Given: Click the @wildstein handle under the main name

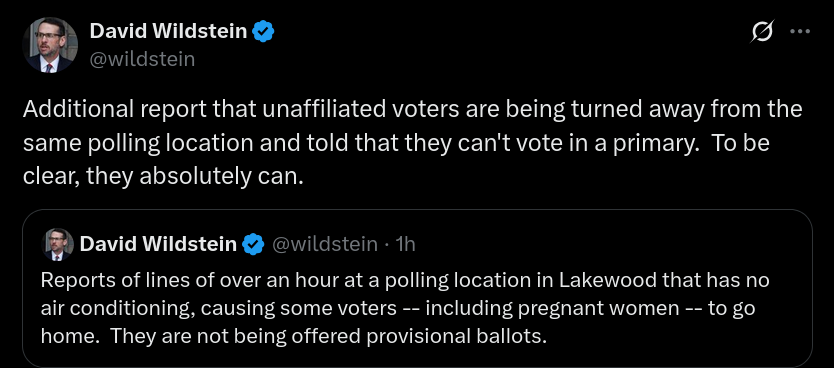Looking at the screenshot, I should (x=142, y=59).
